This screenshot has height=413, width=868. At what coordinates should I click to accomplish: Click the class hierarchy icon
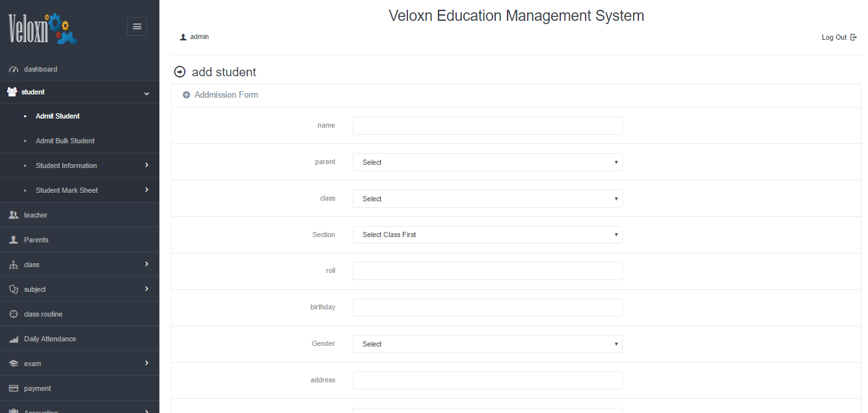[13, 264]
